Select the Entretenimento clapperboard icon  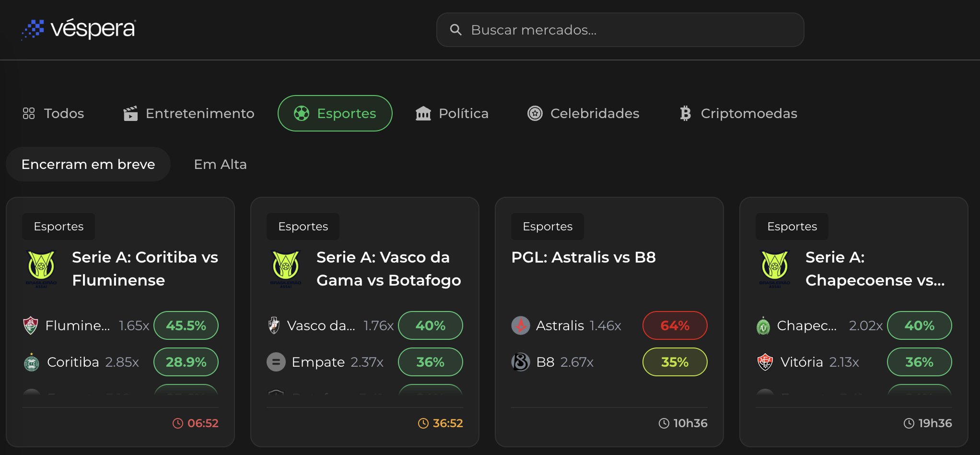[x=130, y=113]
